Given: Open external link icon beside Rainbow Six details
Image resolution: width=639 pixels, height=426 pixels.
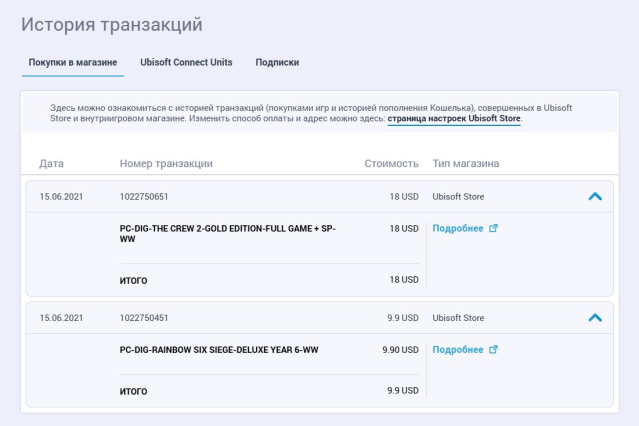Looking at the screenshot, I should 493,349.
